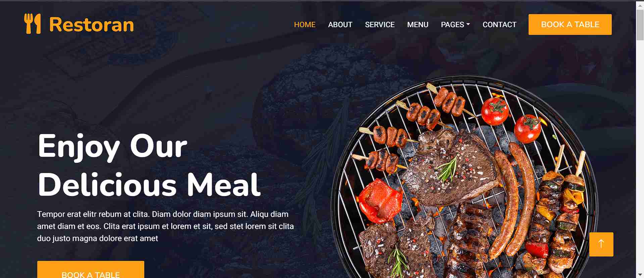Open the CONTACT nav link
Screen dimensions: 644x278
point(499,25)
